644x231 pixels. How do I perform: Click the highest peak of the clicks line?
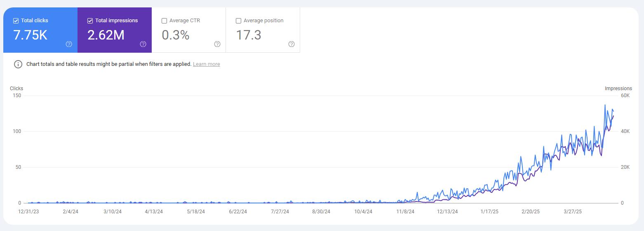(605, 105)
